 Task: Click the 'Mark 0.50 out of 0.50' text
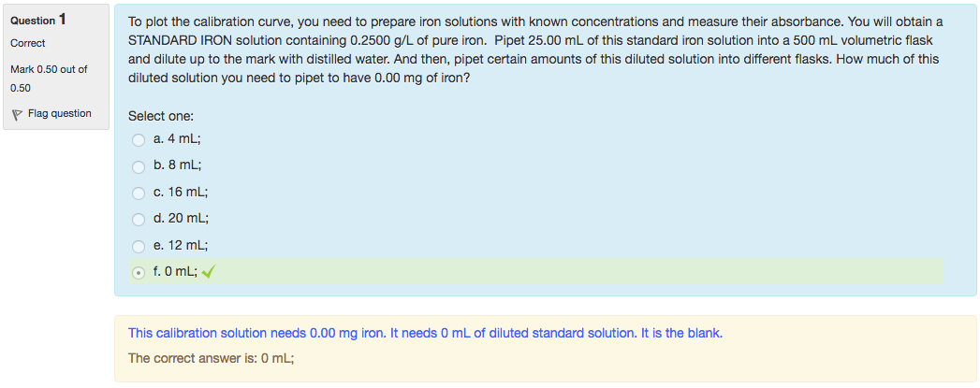[48, 78]
